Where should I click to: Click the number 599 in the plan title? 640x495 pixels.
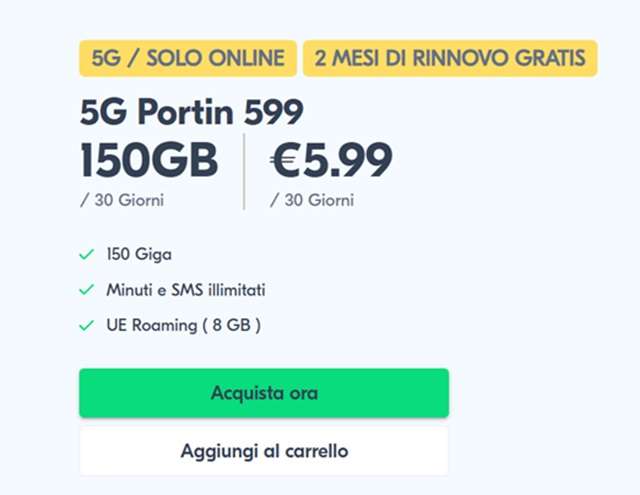(x=272, y=112)
